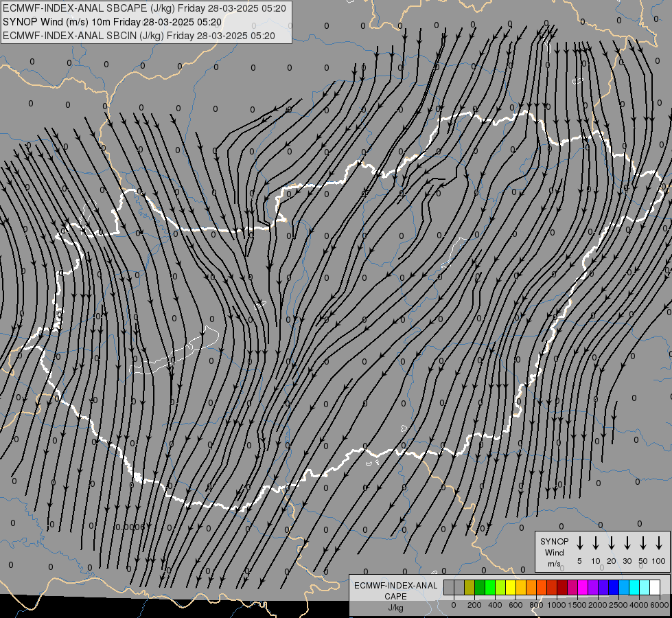Click the 2000 tick label on the colorbar
Viewport: 672px width, 618px height.
coord(598,605)
